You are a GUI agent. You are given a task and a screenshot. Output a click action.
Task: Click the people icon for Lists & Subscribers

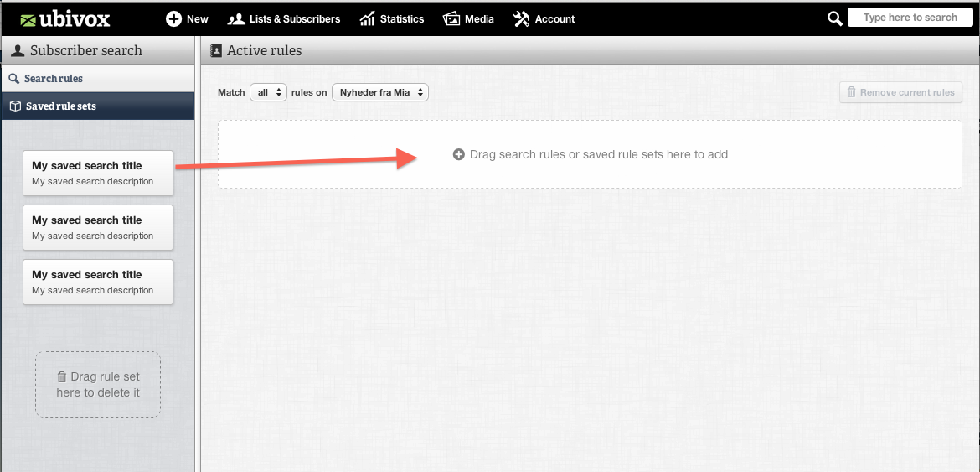point(236,18)
